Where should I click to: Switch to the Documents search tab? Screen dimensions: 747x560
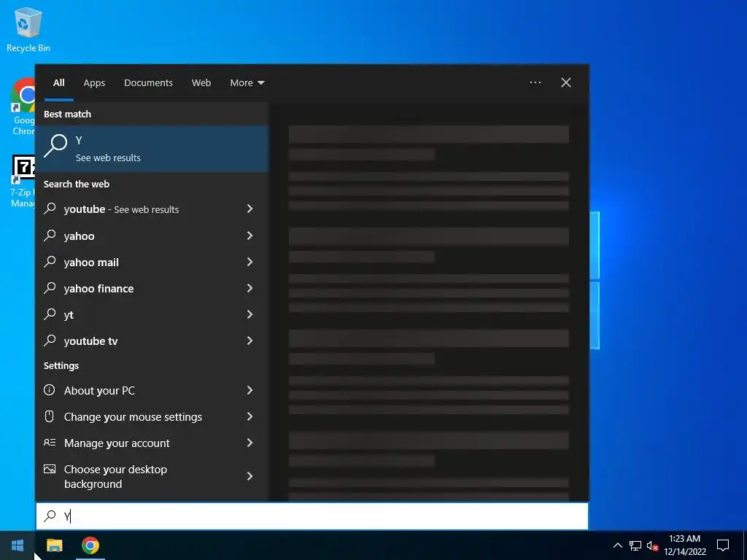148,83
